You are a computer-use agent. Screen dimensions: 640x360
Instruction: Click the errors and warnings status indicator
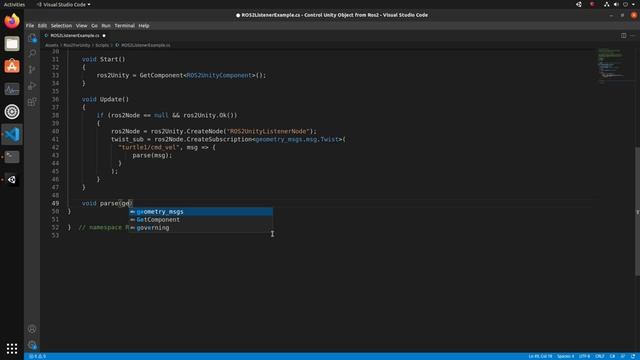(x=37, y=356)
